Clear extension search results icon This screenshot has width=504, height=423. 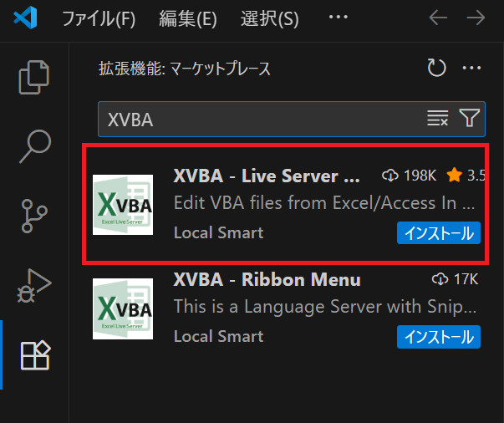437,120
